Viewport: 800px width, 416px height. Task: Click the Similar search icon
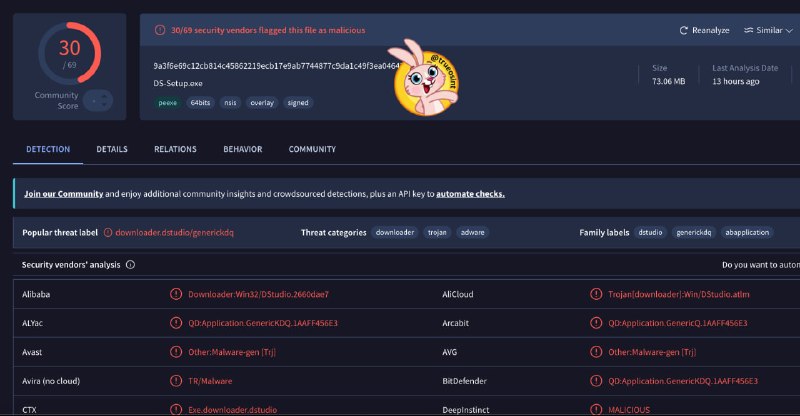(748, 30)
